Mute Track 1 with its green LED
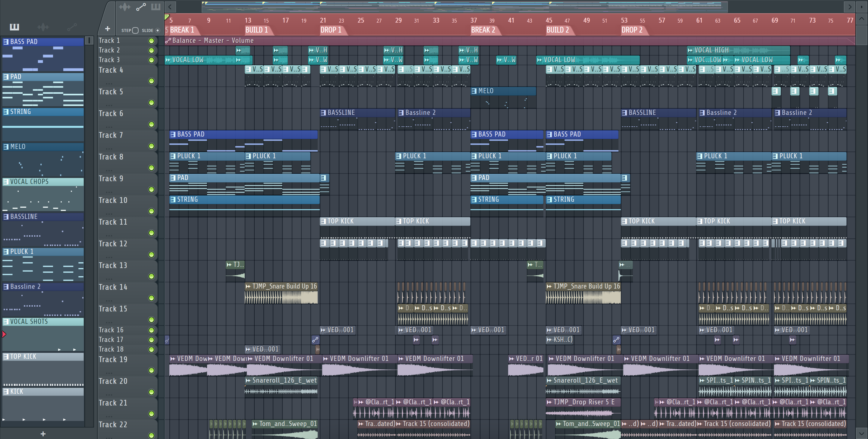 (152, 41)
